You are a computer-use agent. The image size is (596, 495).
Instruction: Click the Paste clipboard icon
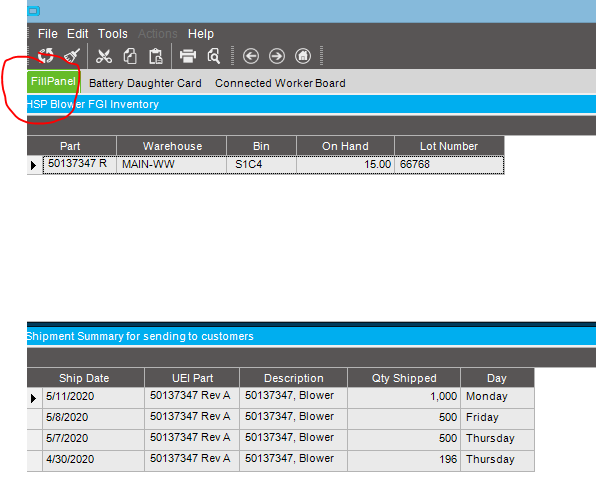coord(155,56)
